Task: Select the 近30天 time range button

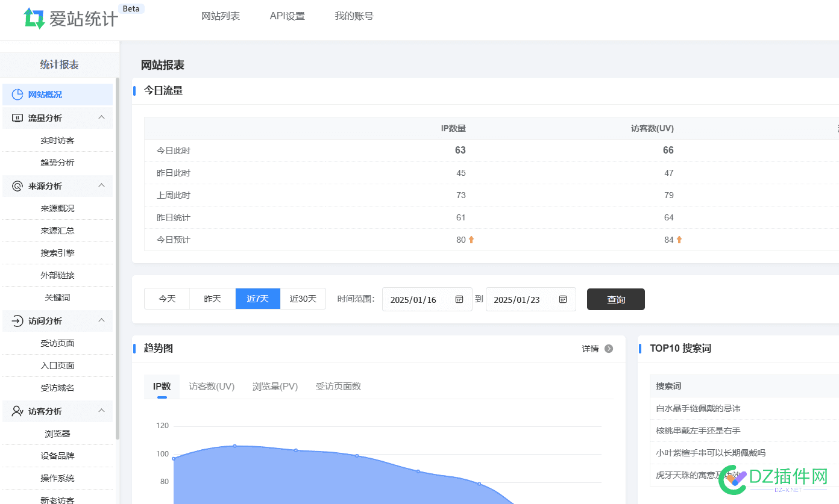Action: (303, 299)
